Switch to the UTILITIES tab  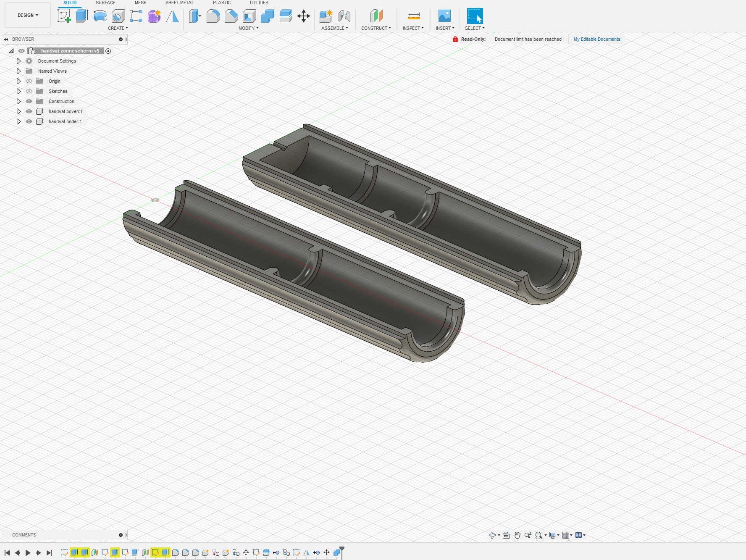[259, 3]
